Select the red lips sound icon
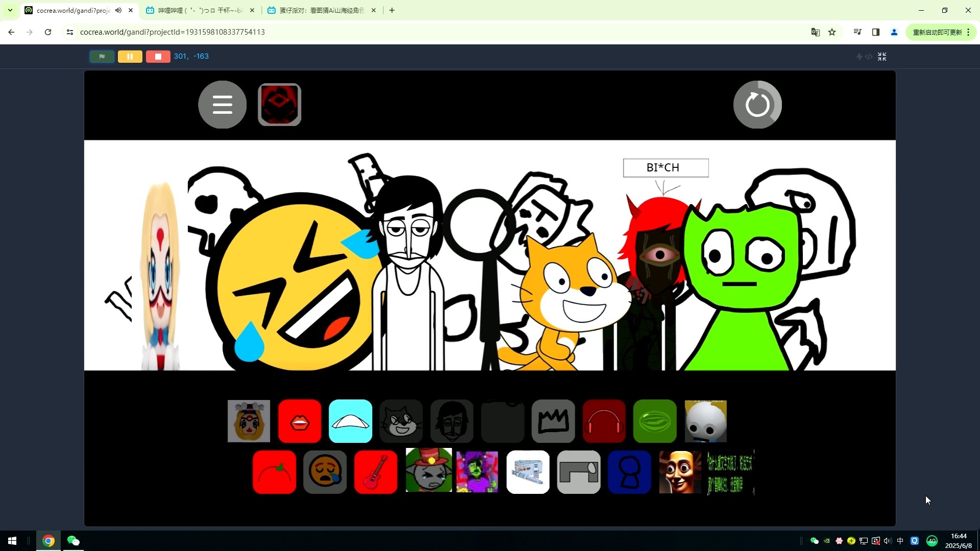This screenshot has width=980, height=551. pyautogui.click(x=300, y=421)
